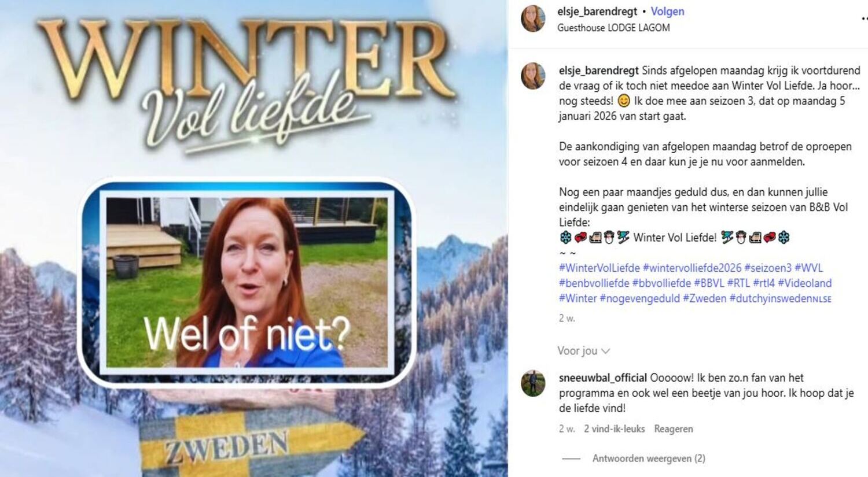
Task: Follow the account with Volgen
Action: (x=667, y=12)
